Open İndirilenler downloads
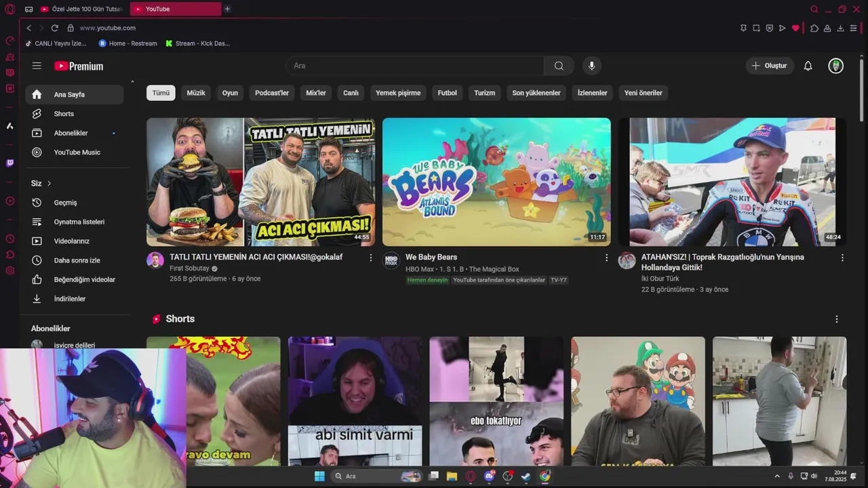 click(x=75, y=299)
